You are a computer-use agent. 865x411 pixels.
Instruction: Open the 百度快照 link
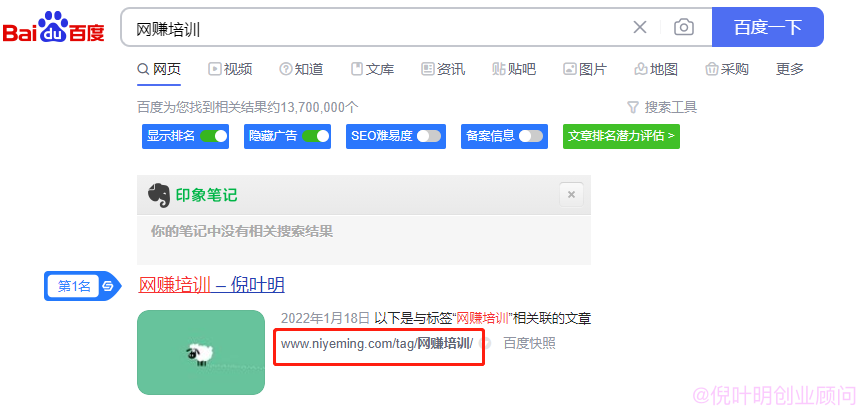tap(530, 344)
